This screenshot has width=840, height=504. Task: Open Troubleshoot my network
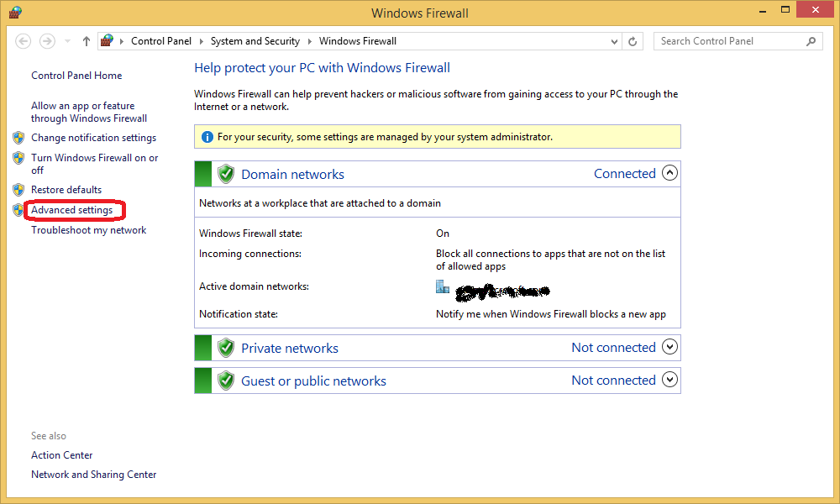(x=88, y=230)
